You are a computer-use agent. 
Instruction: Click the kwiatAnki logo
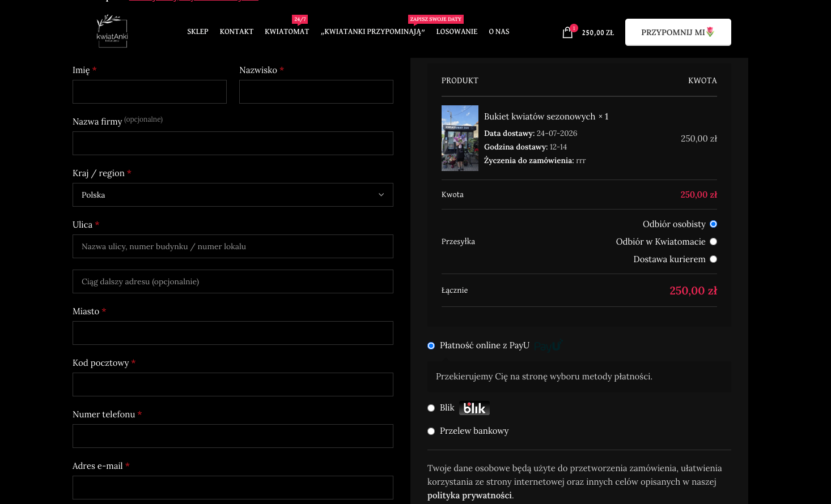[112, 31]
